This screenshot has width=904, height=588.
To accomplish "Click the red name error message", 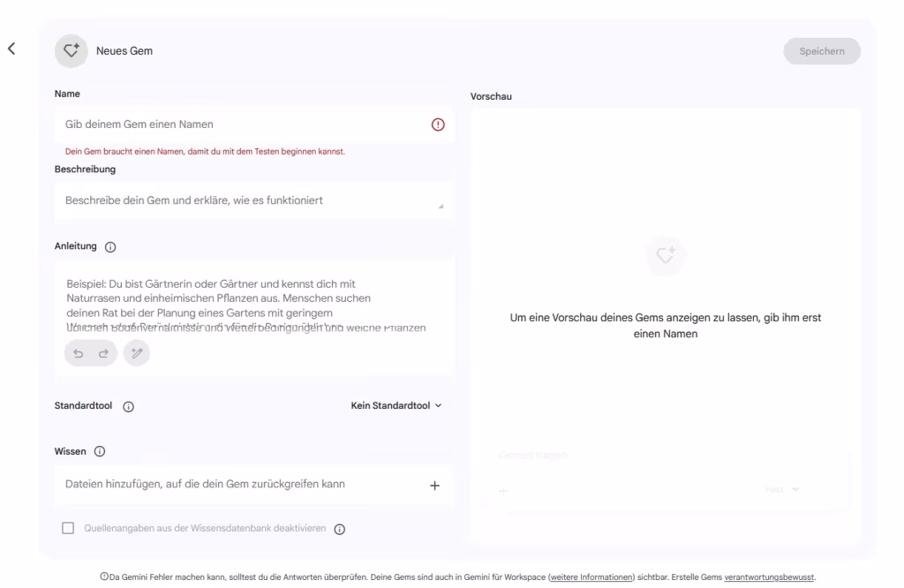I will pyautogui.click(x=205, y=152).
